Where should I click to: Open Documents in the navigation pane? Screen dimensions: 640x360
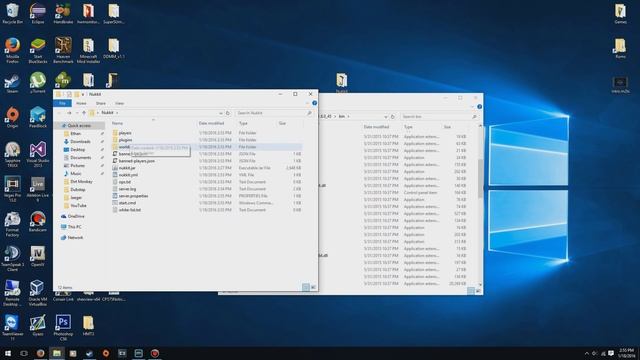(80, 158)
